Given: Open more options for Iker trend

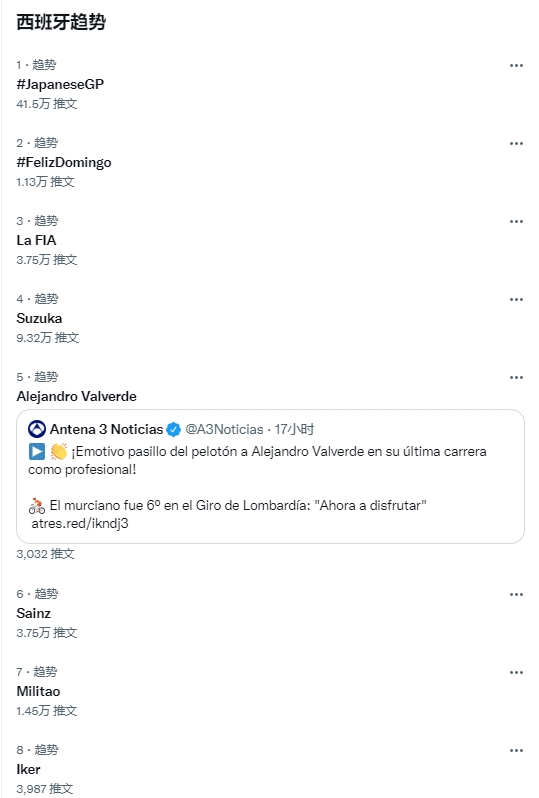Looking at the screenshot, I should [516, 750].
